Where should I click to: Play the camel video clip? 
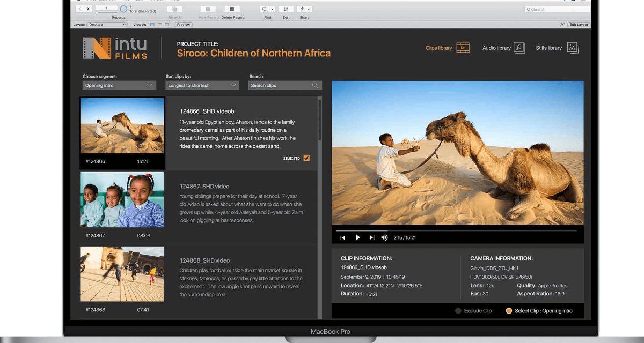point(358,237)
